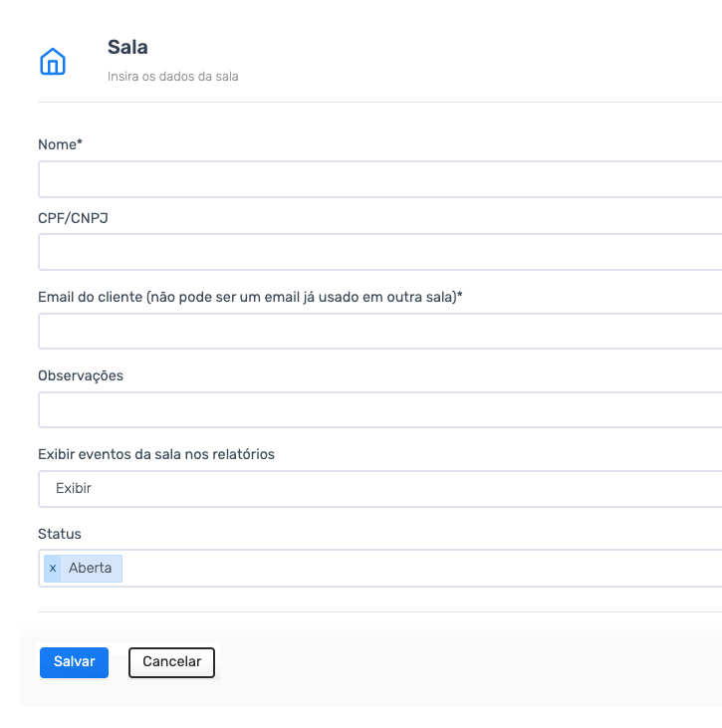Click the Exibir eventos da sala label

coord(156,454)
